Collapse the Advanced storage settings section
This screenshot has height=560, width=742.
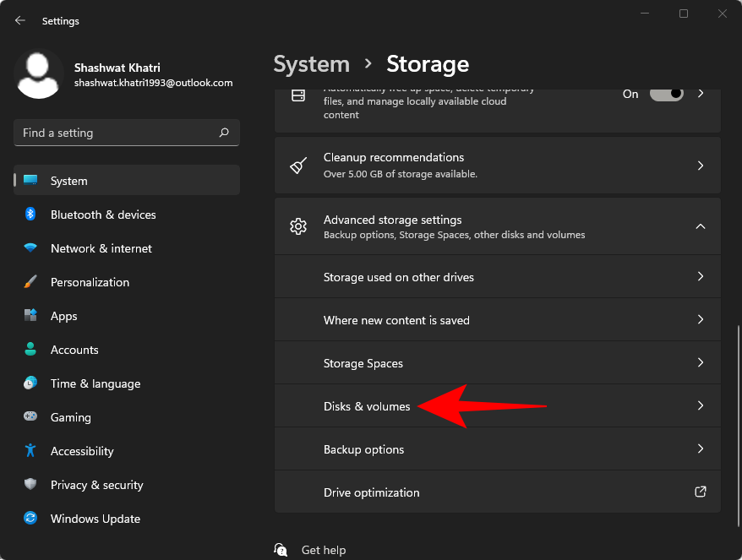coord(700,226)
